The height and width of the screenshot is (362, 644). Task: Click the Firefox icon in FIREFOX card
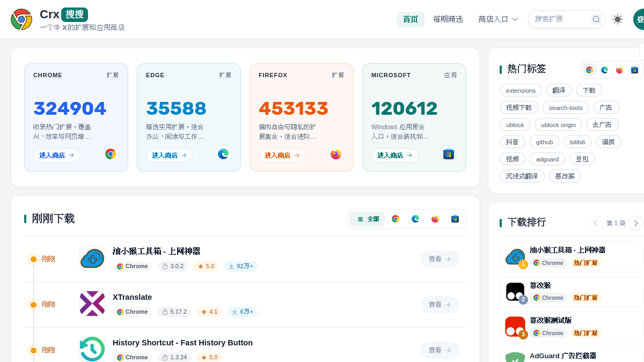[x=336, y=154]
